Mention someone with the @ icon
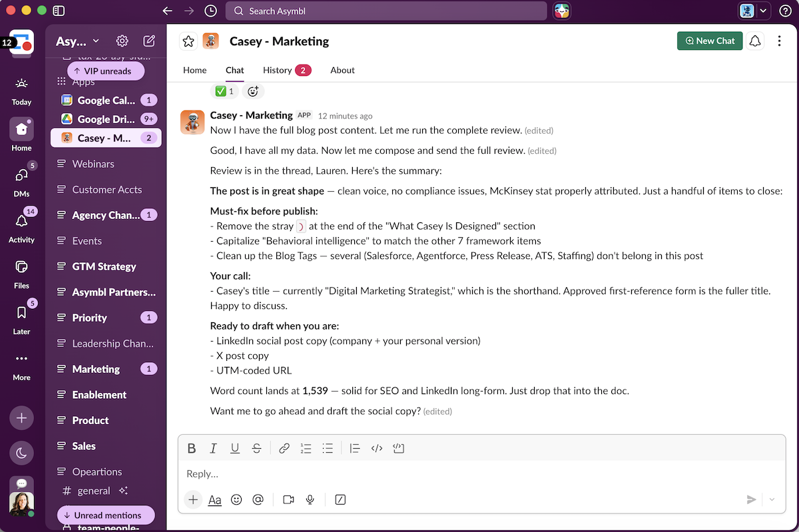The image size is (799, 532). pos(258,499)
